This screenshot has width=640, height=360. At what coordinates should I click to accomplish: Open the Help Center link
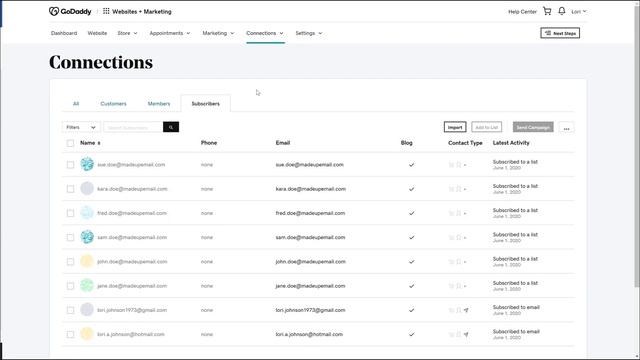[522, 12]
